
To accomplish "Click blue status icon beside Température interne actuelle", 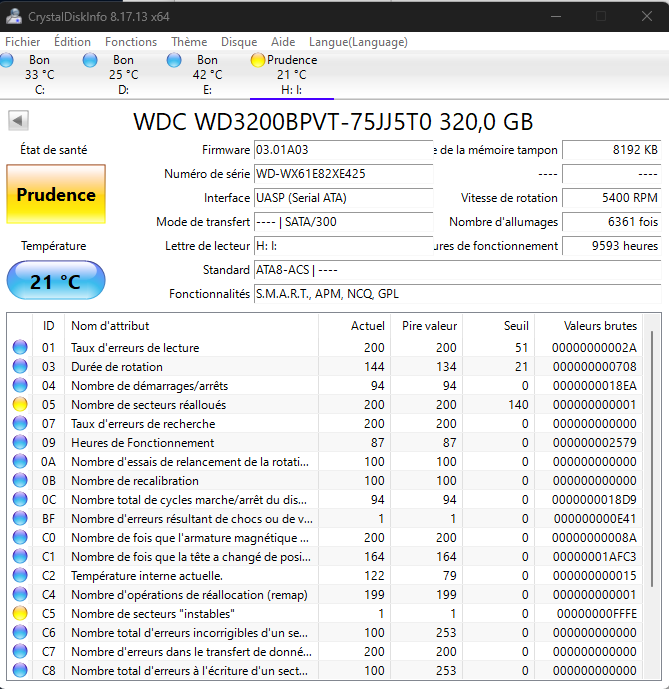I will coord(20,576).
